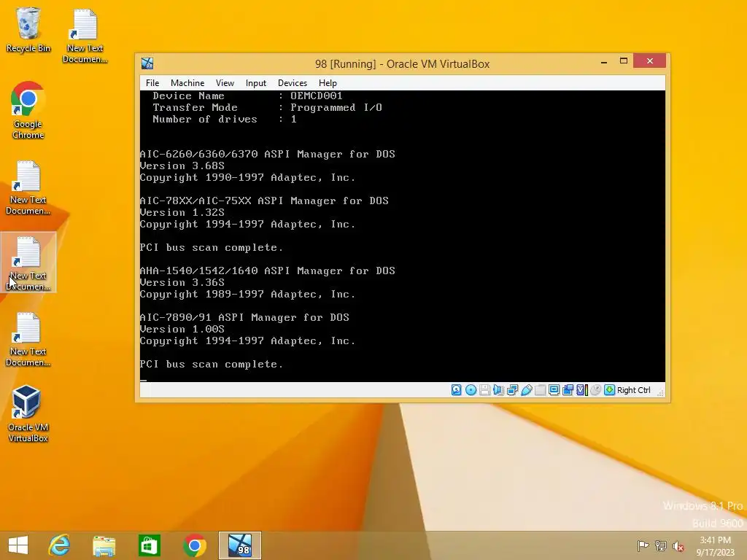Image resolution: width=747 pixels, height=560 pixels.
Task: Click the VM resize grip beside Right Ctrl
Action: tap(660, 392)
